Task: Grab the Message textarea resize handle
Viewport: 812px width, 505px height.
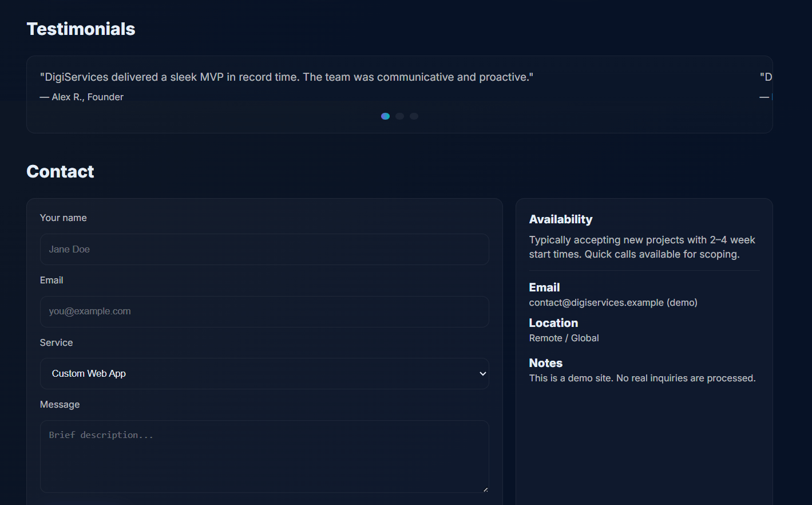Action: click(x=485, y=490)
